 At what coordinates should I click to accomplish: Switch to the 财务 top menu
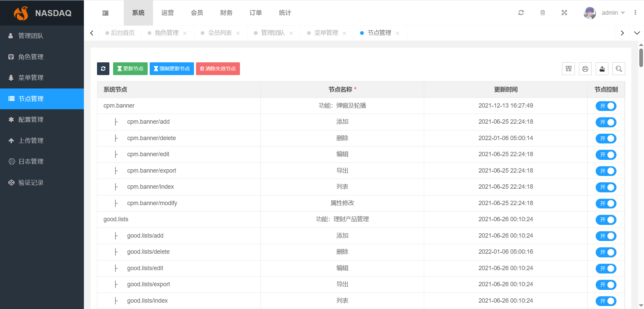coord(226,13)
